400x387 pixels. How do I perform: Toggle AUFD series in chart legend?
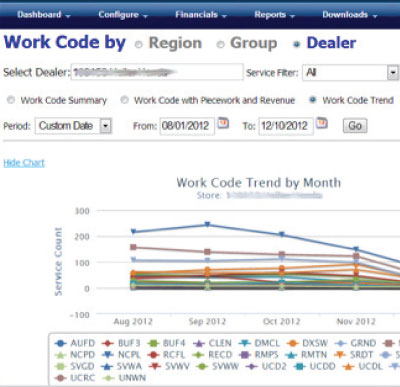75,343
